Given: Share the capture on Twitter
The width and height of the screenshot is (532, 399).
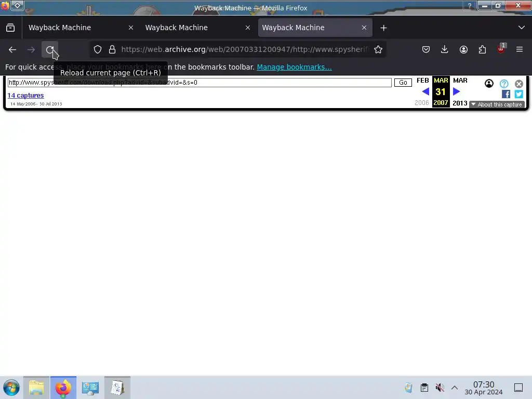Looking at the screenshot, I should [x=519, y=95].
